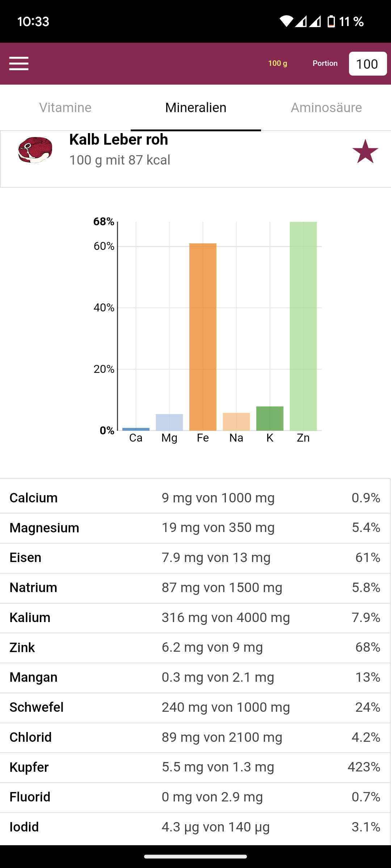Tap the light green Zn bar
The width and height of the screenshot is (391, 868).
[303, 325]
